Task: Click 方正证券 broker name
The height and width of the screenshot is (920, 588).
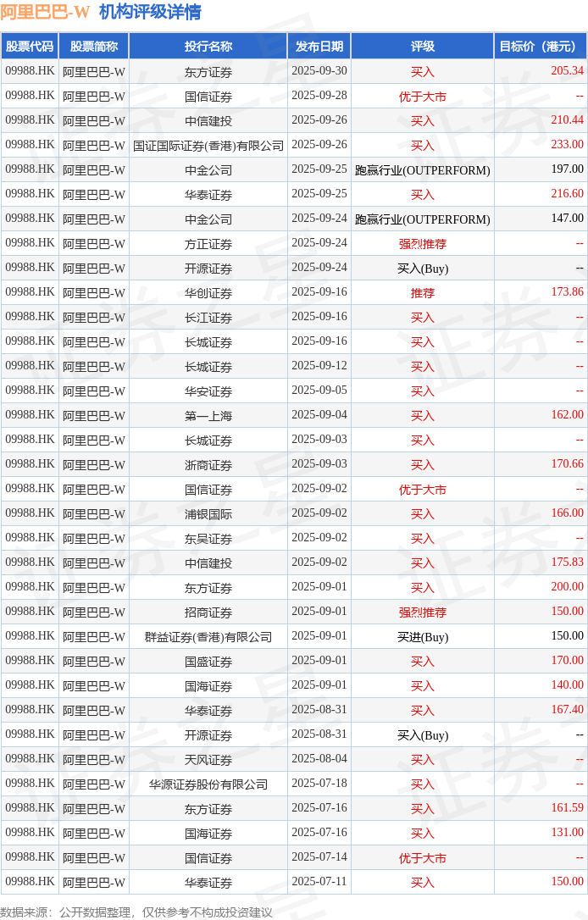Action: click(x=208, y=243)
